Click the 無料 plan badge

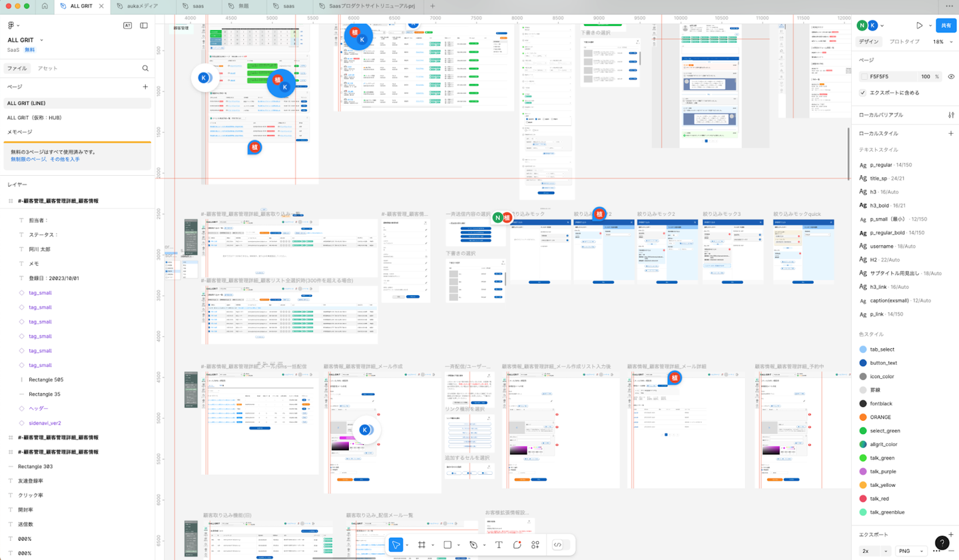(29, 50)
